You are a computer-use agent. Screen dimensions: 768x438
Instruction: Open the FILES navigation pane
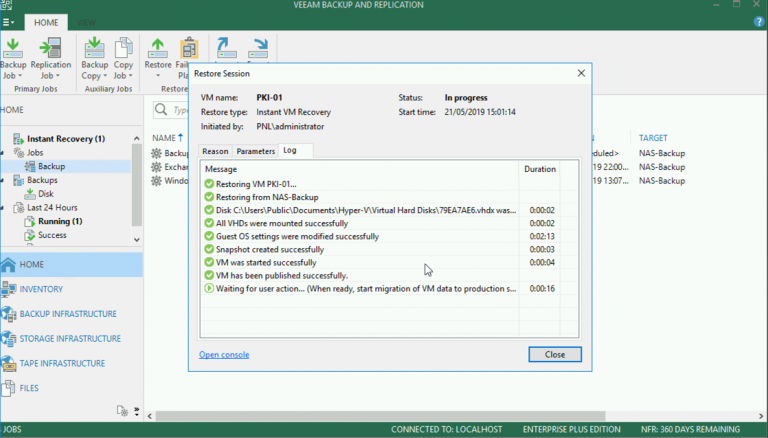pos(72,388)
